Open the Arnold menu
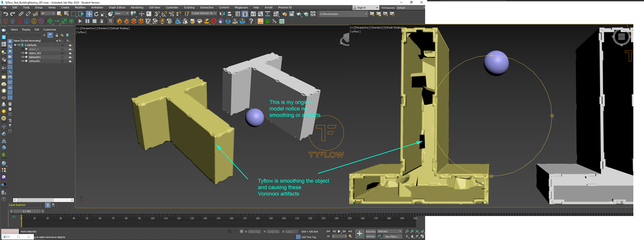 269,8
